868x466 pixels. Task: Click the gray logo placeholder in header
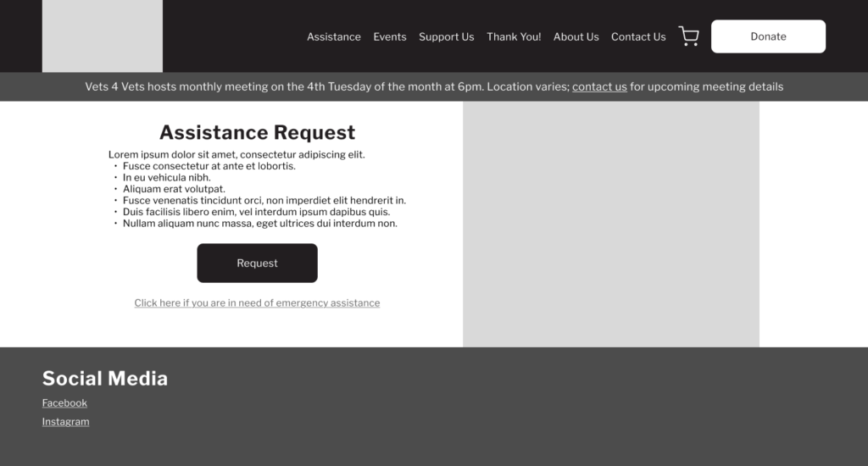coord(102,36)
